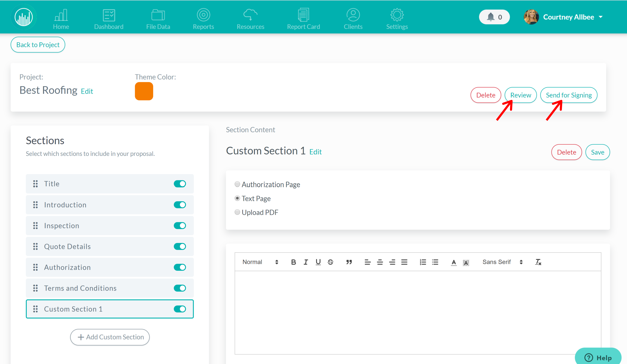Click Courtney Allbee's profile photo
Image resolution: width=627 pixels, height=364 pixels.
(x=531, y=17)
